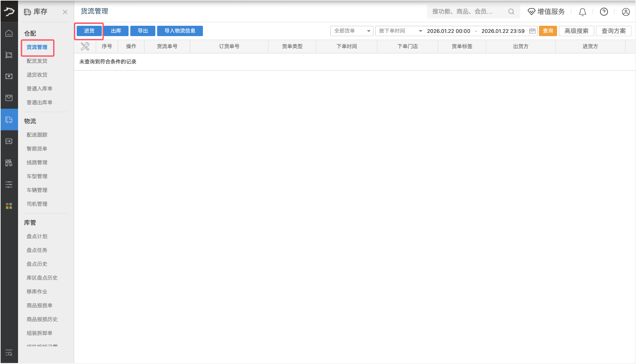The image size is (636, 364).
Task: Click the blue 进货 button
Action: click(89, 31)
